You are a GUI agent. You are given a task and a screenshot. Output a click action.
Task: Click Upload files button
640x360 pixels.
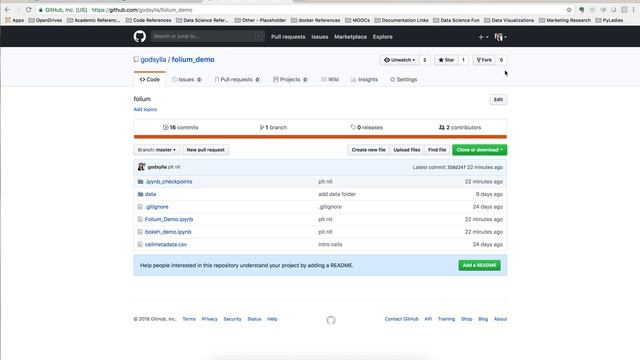(407, 150)
